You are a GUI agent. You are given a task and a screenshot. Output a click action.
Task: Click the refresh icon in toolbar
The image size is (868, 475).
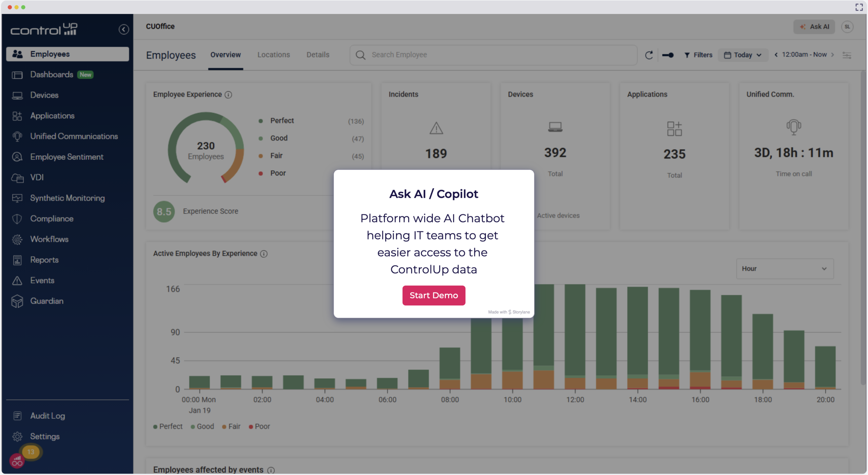pos(649,55)
